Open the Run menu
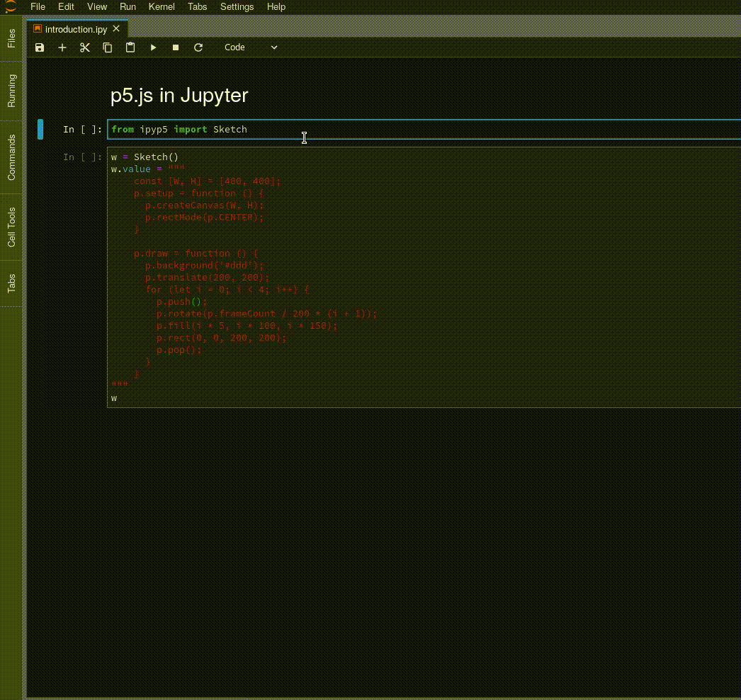The width and height of the screenshot is (741, 700). tap(128, 6)
